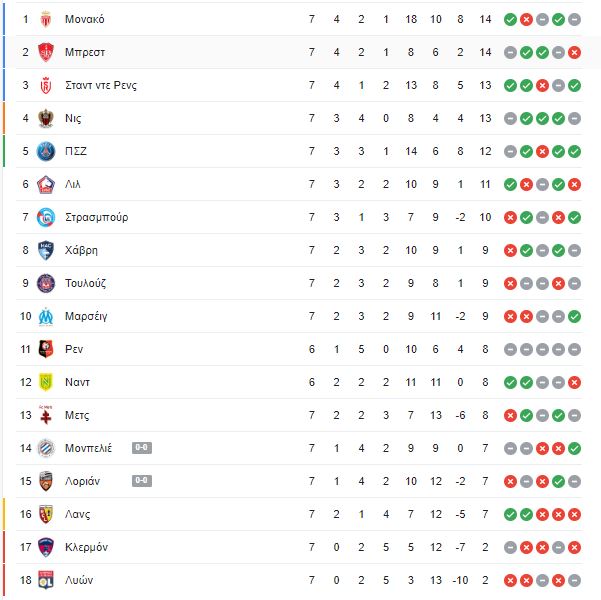Image resolution: width=601 pixels, height=600 pixels.
Task: Click the Στρασμπούρ club logo
Action: pyautogui.click(x=46, y=217)
